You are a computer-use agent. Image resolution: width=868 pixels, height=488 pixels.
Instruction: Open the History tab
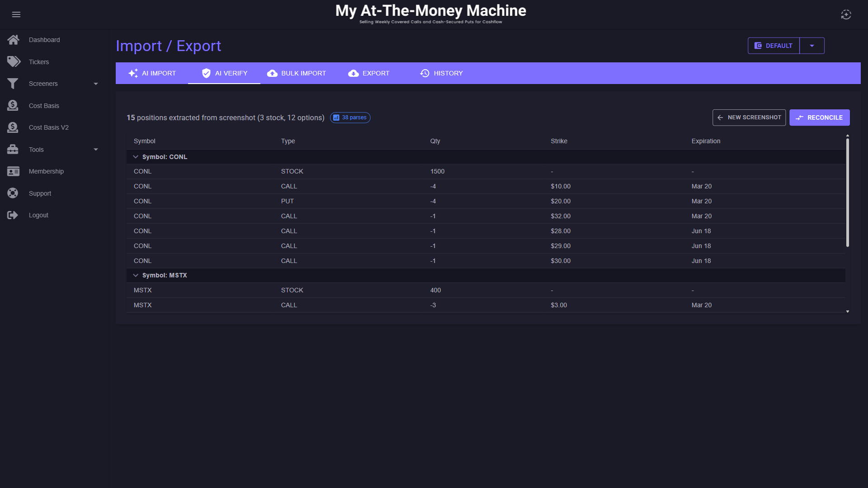pyautogui.click(x=441, y=73)
